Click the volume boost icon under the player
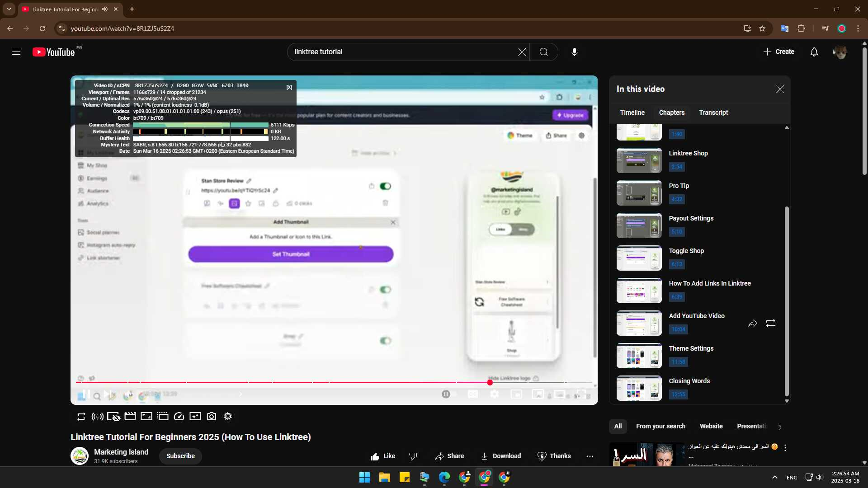 coord(98,417)
